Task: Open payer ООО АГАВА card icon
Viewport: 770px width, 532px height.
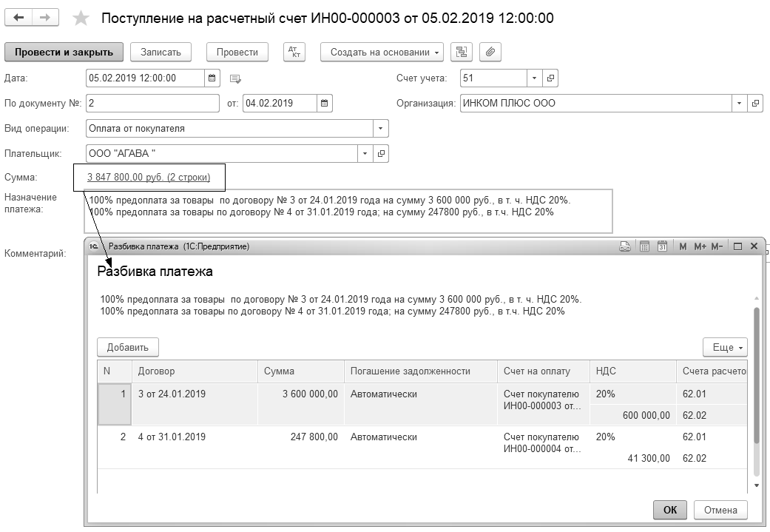Action: click(381, 154)
